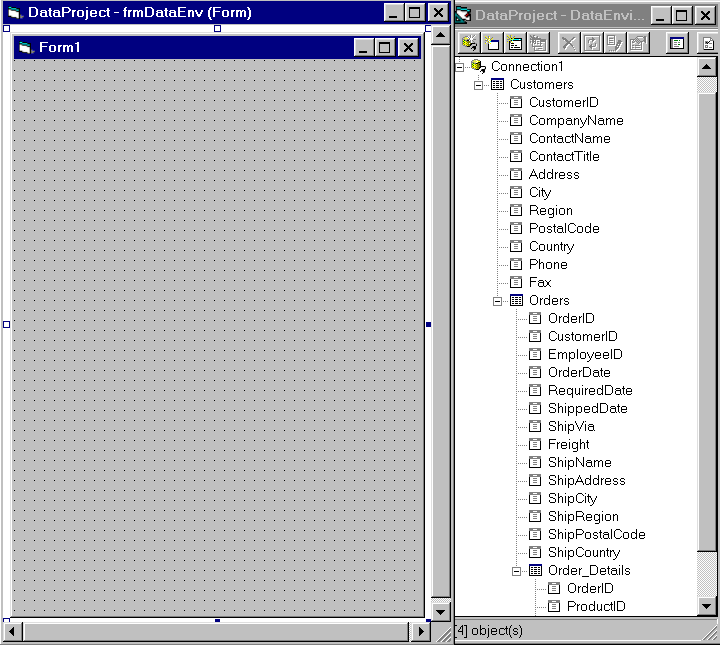Select the ShipName field

pos(580,462)
